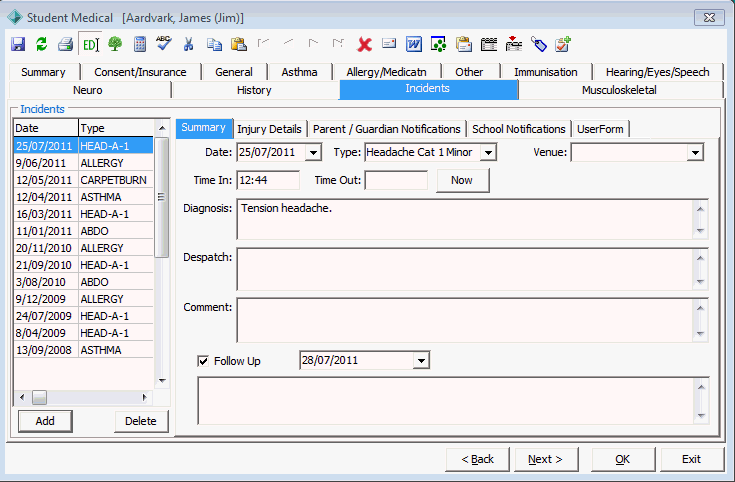Screen dimensions: 735x482
Task: Select the Musculoskeletal tab
Action: [619, 90]
